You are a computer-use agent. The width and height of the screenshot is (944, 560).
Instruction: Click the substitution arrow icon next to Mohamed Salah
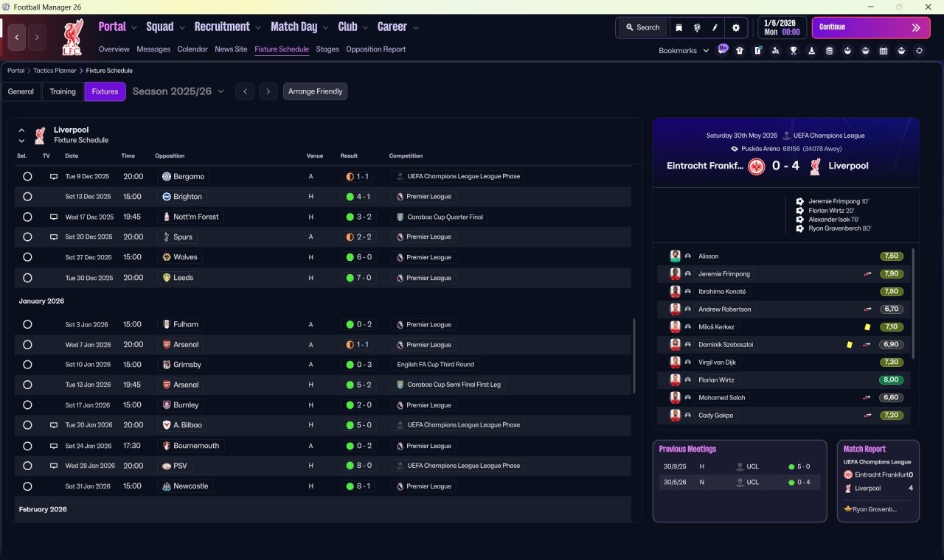coord(867,398)
